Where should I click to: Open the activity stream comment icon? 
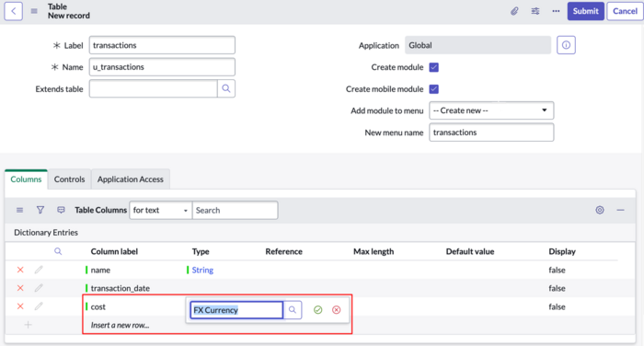[61, 210]
